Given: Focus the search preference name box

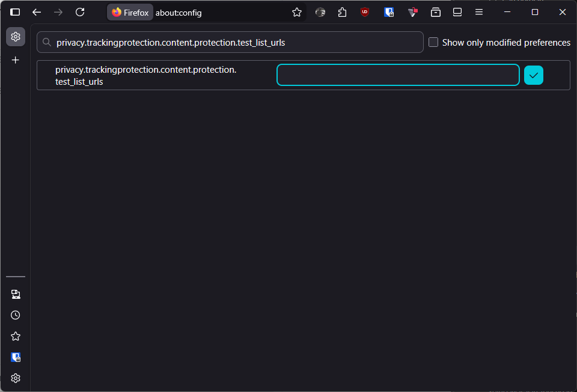Looking at the screenshot, I should (234, 43).
